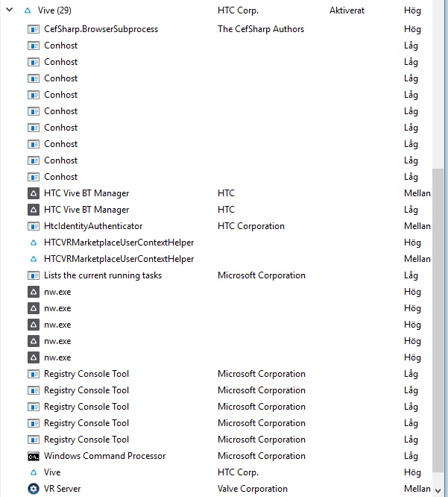Click the Mellan-priority HTC Vive BT Manager icon
448x497 pixels.
click(x=34, y=193)
